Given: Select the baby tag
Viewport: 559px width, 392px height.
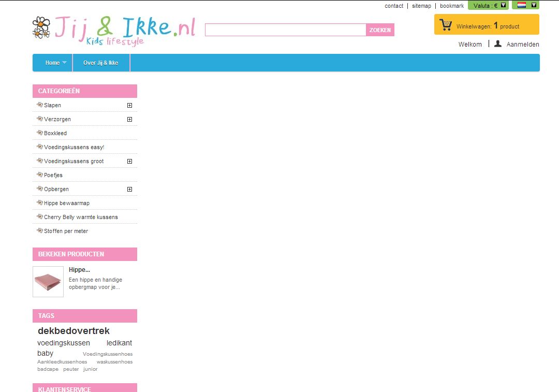Looking at the screenshot, I should pyautogui.click(x=45, y=353).
